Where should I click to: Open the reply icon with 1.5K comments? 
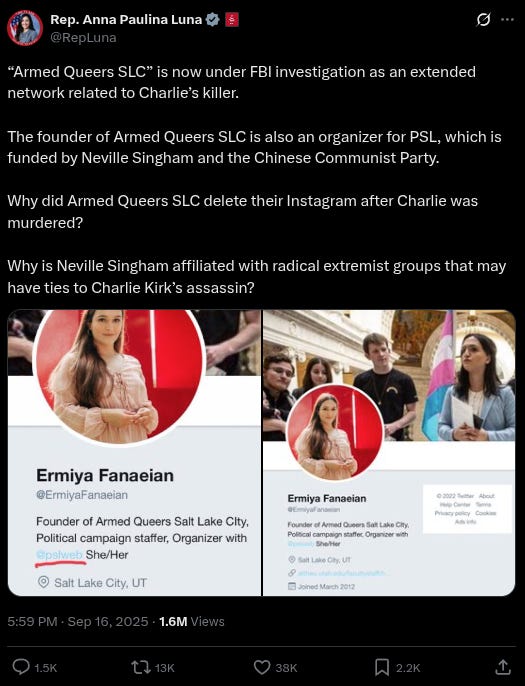(21, 667)
